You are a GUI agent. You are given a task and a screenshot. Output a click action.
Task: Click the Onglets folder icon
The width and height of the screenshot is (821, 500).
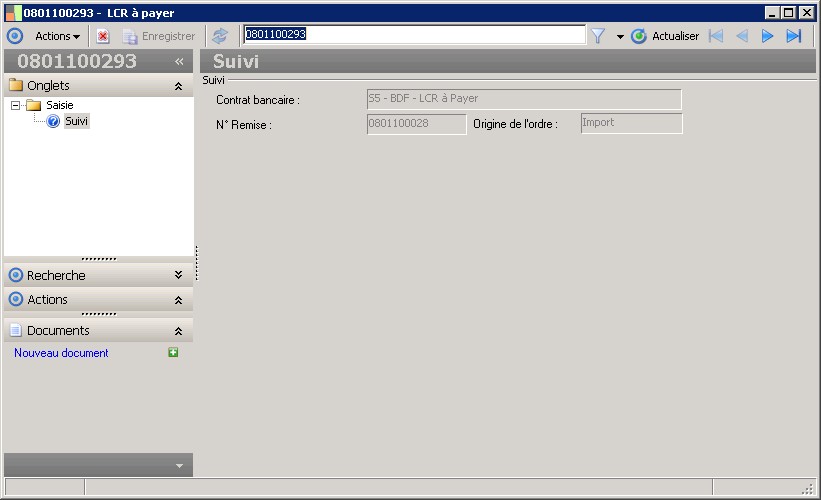[16, 85]
